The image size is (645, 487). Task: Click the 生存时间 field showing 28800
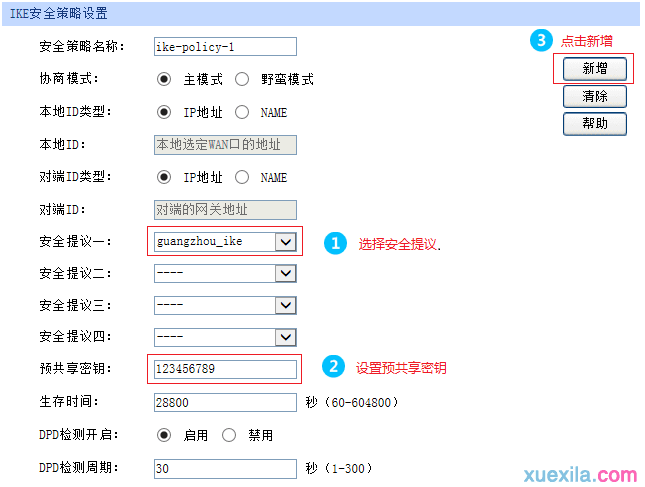click(x=225, y=402)
